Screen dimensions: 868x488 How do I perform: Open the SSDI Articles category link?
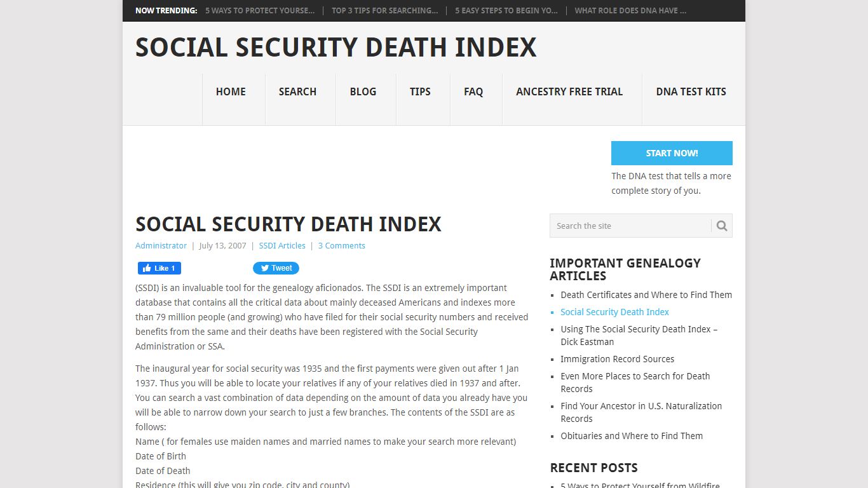click(282, 246)
